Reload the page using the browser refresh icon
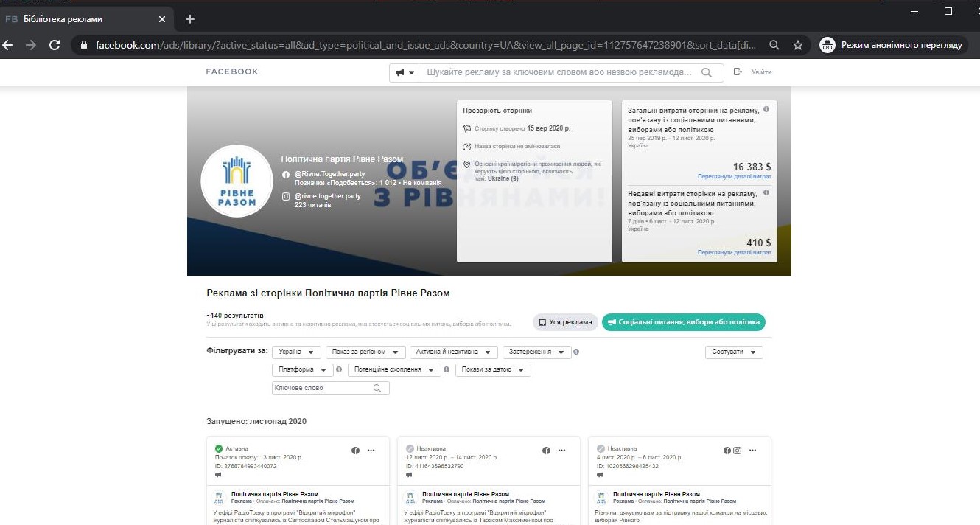This screenshot has height=525, width=980. [x=54, y=45]
